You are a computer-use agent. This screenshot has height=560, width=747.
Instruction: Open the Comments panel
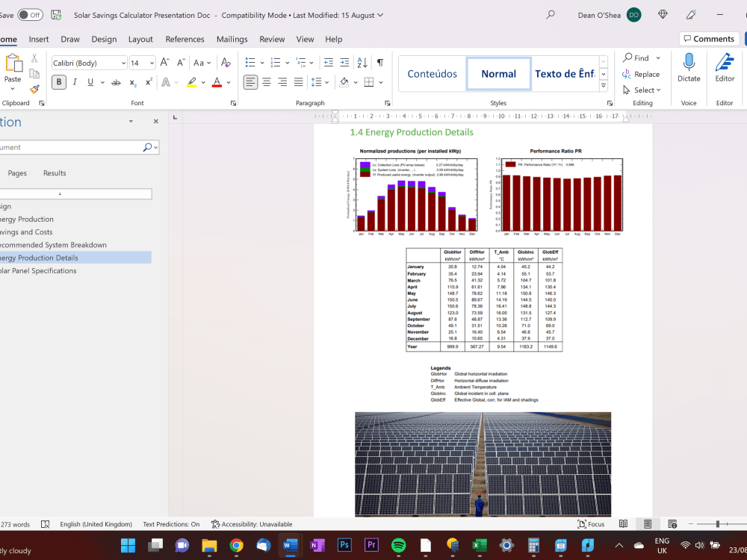(707, 38)
